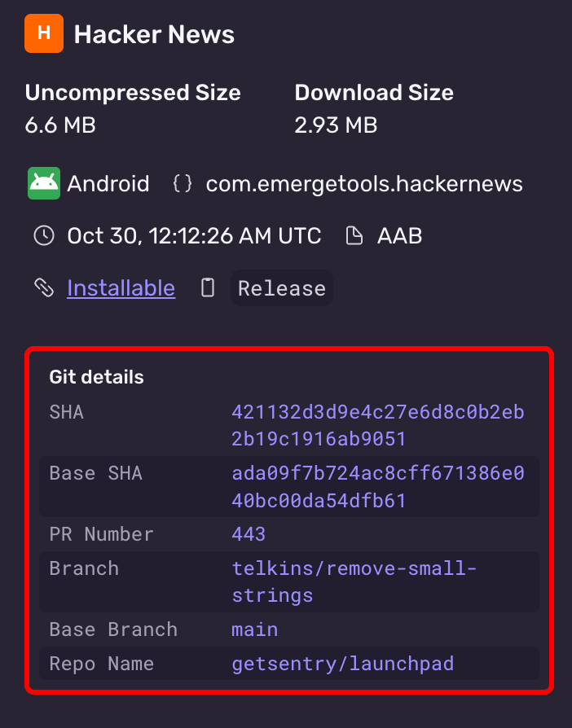Click PR Number 443 value
572x728 pixels.
tap(249, 534)
